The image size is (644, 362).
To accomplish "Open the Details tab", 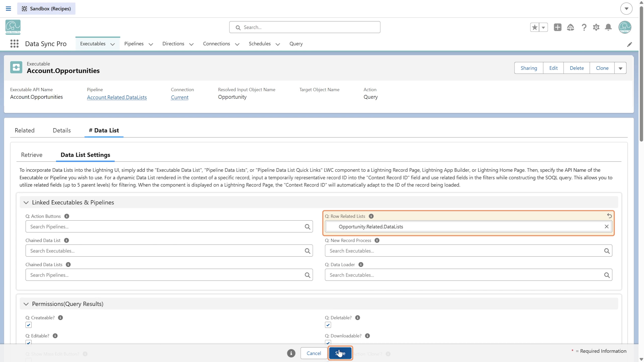I will (62, 130).
